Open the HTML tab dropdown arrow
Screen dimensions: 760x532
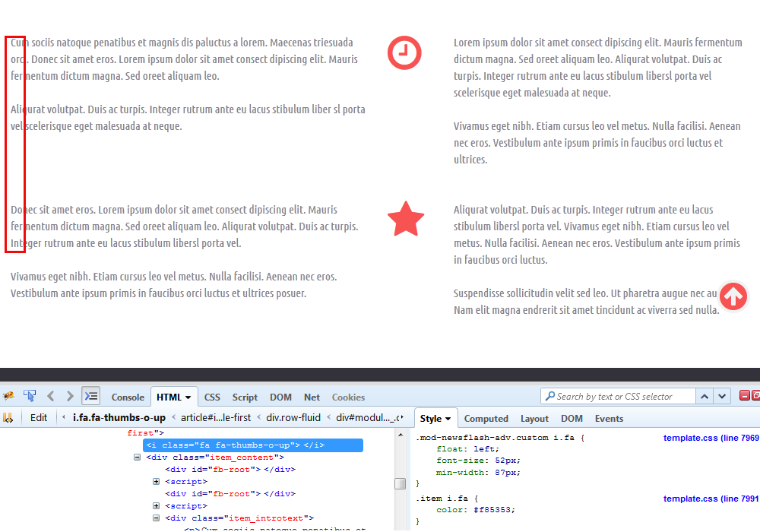(187, 397)
